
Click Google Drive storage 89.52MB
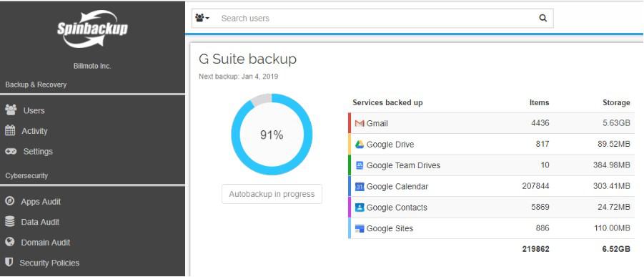613,144
